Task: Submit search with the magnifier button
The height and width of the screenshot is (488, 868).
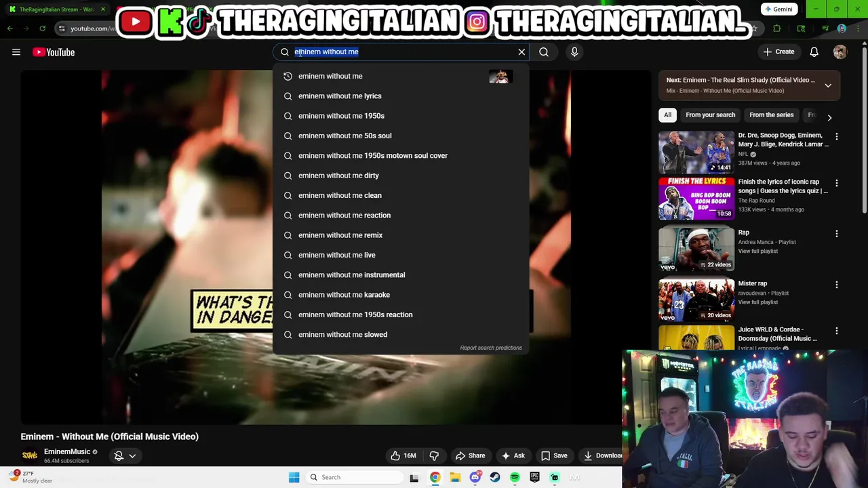Action: [544, 52]
